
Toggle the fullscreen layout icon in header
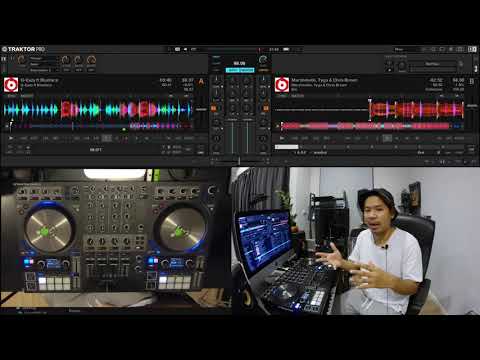click(x=472, y=49)
